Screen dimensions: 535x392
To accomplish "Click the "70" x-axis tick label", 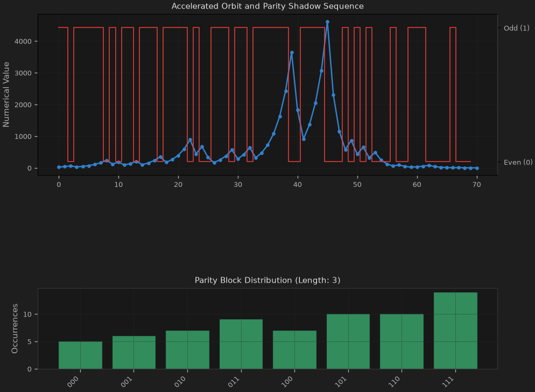I will (x=477, y=185).
